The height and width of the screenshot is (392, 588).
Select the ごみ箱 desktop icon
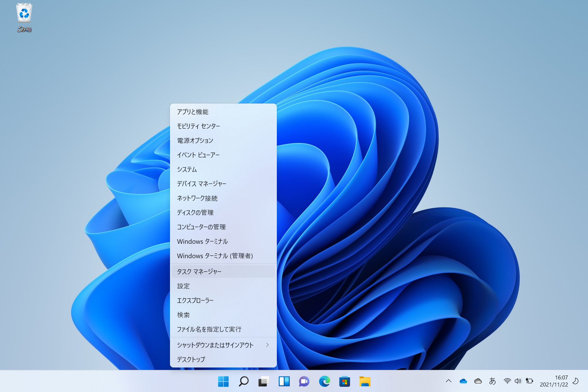[24, 17]
